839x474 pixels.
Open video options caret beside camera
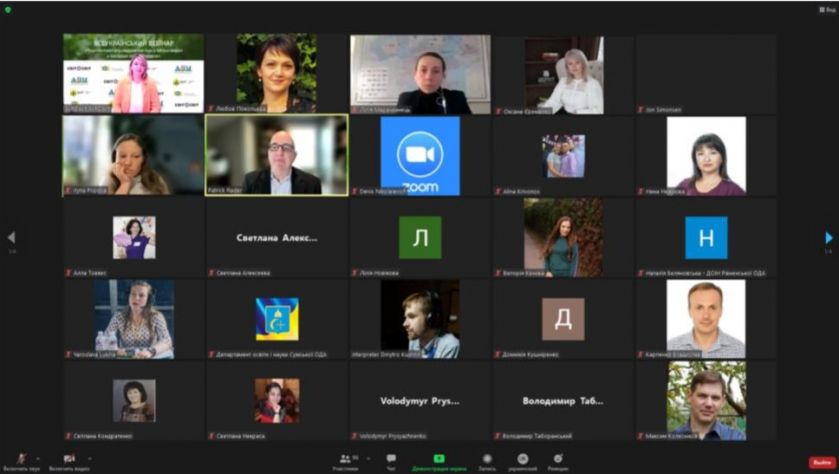[x=89, y=458]
